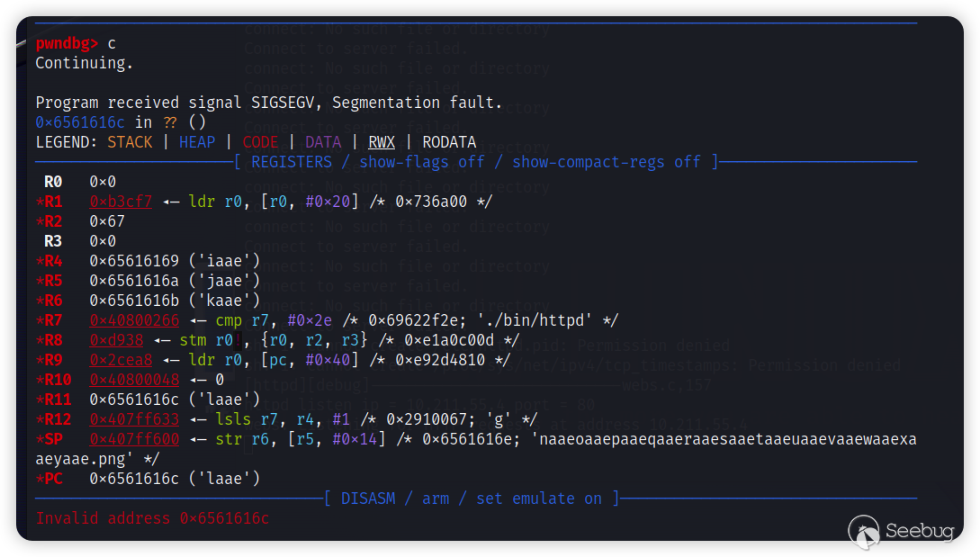Click the Seebug watermark text

point(918,532)
